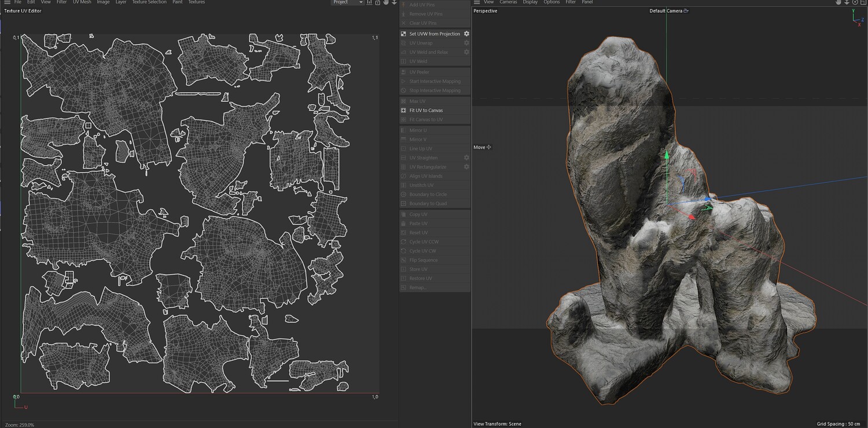Click Remove UV Pins icon
Screen dimensions: 868x428
click(404, 14)
